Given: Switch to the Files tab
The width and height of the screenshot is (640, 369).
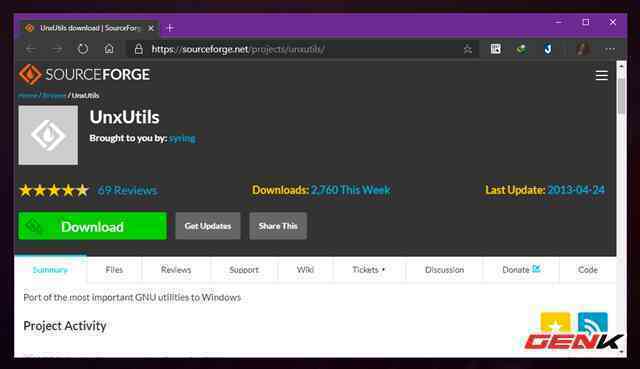Looking at the screenshot, I should (x=114, y=270).
